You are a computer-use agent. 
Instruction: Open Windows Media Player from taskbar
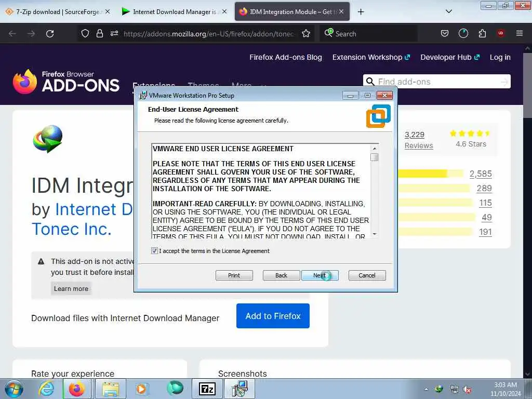142,389
